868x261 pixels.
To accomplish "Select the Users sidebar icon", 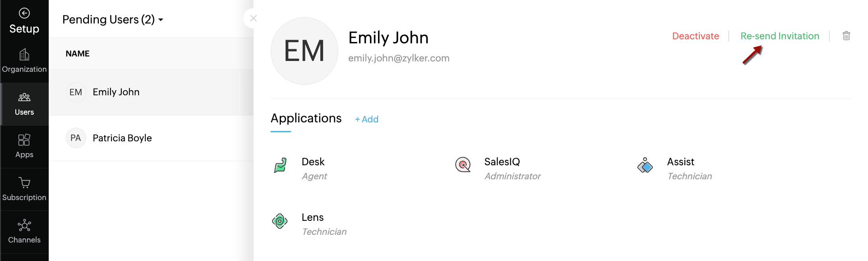I will [x=24, y=98].
